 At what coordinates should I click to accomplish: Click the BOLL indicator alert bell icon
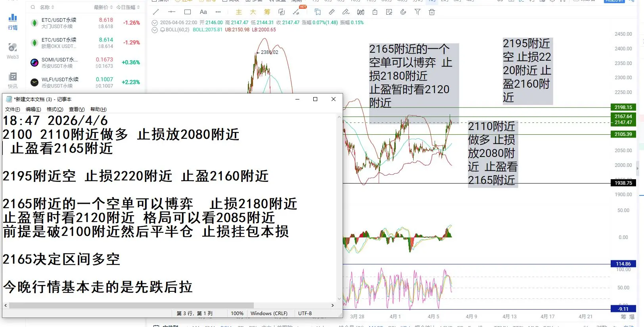[x=163, y=30]
